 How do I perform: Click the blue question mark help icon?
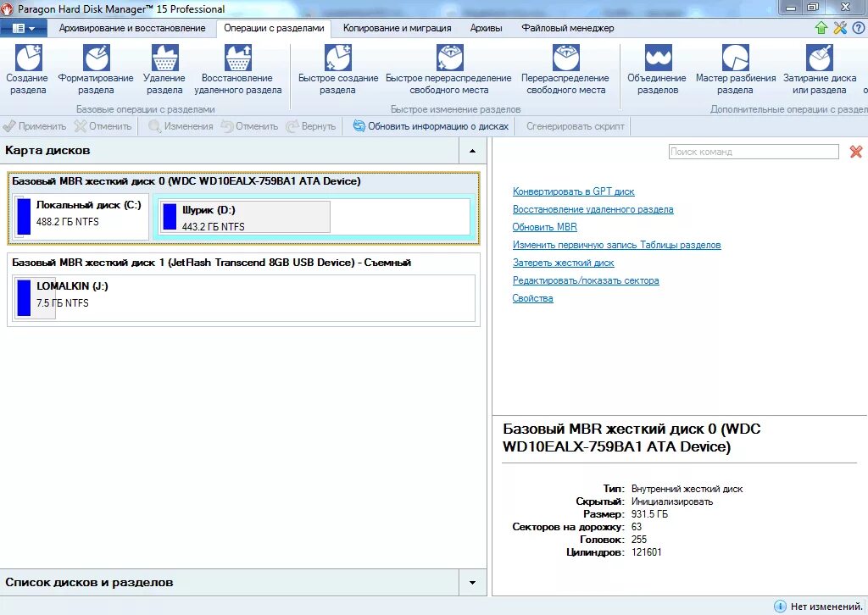click(x=859, y=28)
